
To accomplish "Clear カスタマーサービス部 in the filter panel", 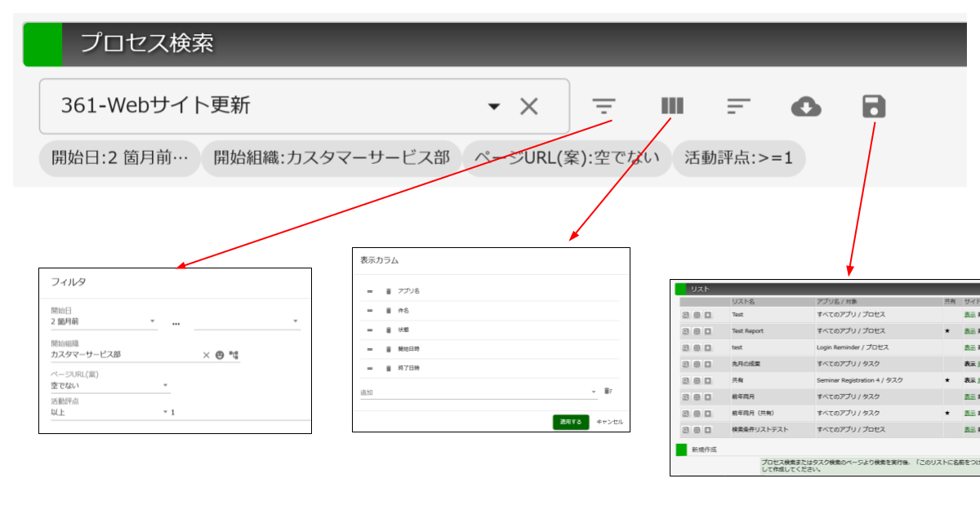I will coord(206,355).
